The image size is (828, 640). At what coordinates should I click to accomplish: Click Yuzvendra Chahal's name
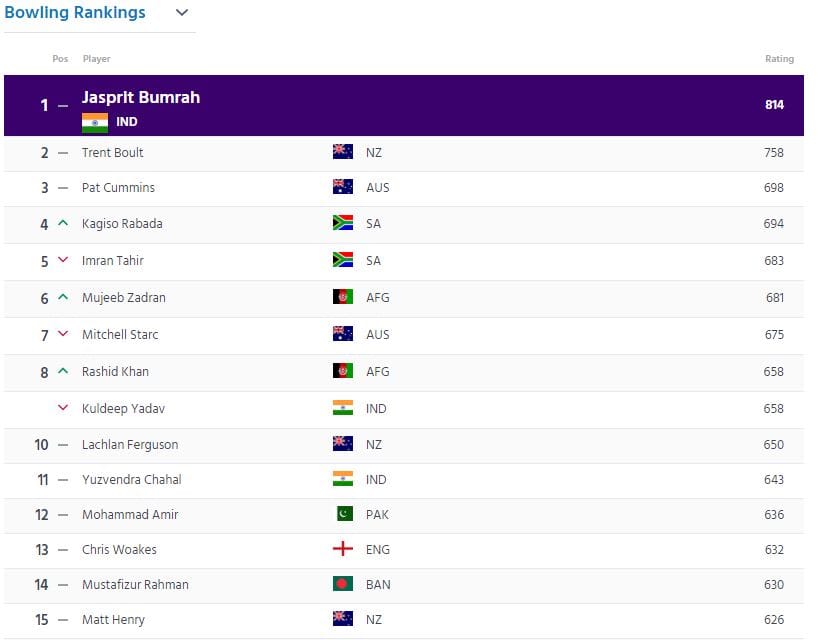(132, 479)
